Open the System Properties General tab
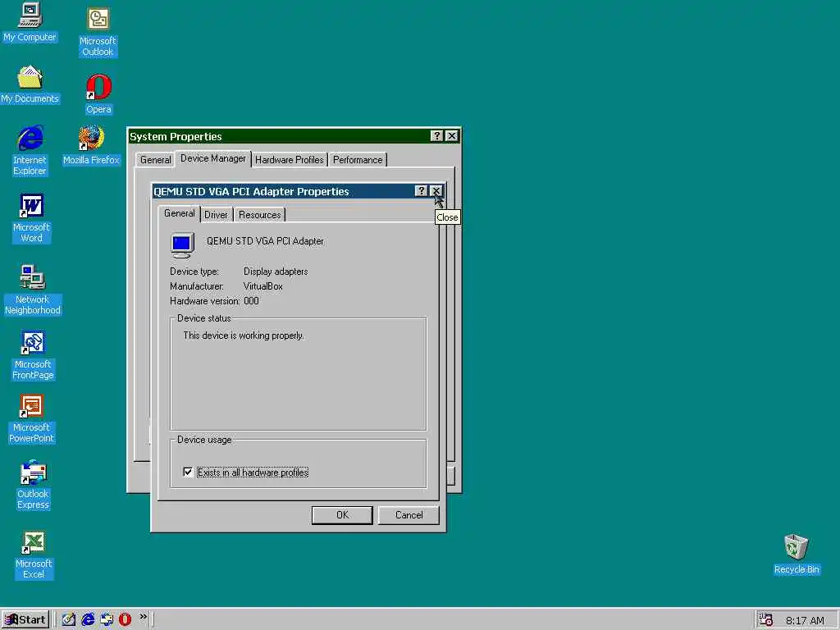Viewport: 840px width, 630px height. [x=155, y=160]
